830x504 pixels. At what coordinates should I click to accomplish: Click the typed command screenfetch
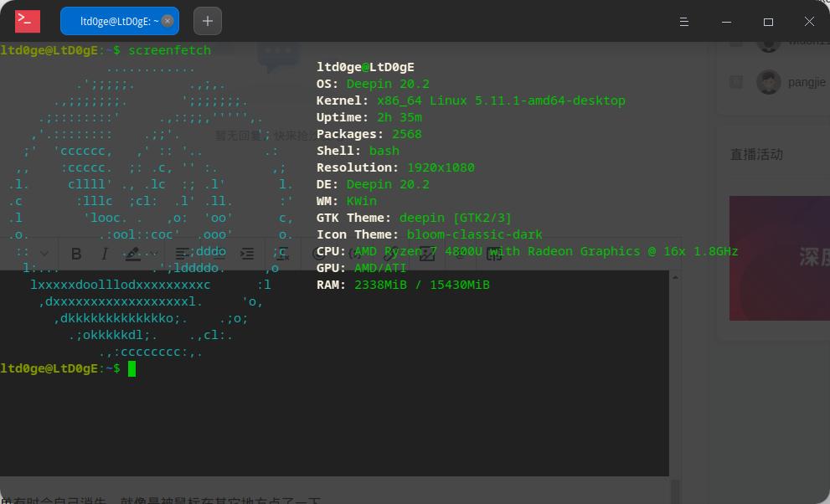169,50
